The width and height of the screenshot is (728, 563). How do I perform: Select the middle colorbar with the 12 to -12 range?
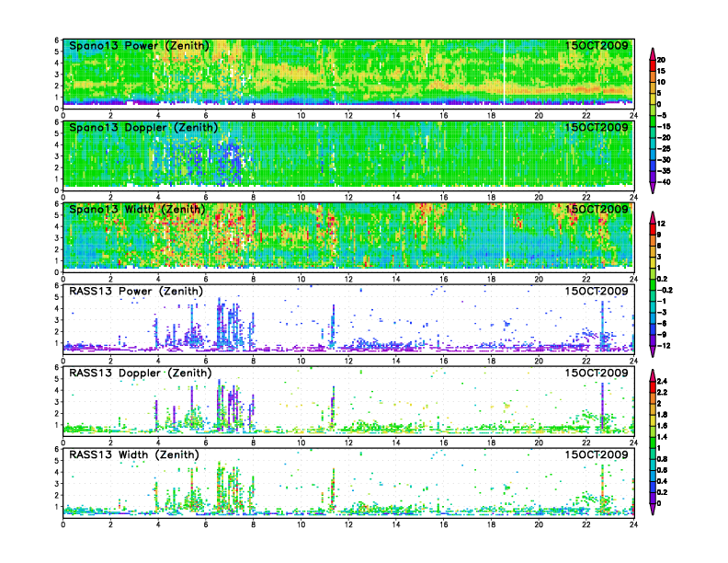(653, 284)
